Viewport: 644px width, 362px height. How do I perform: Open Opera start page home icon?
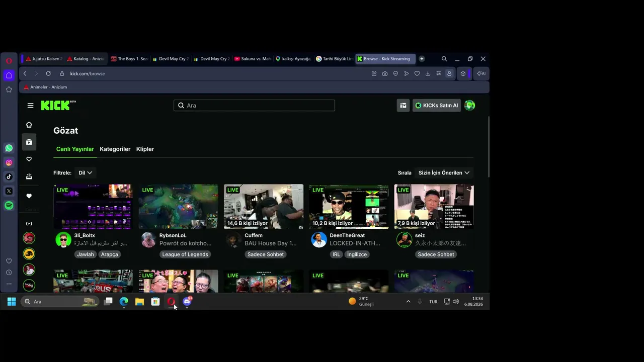click(9, 75)
